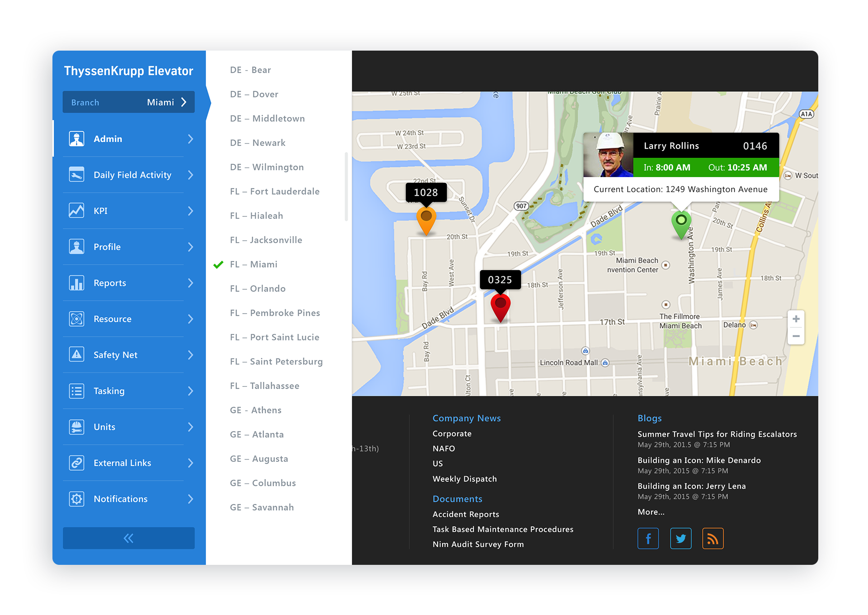Zoom in the map with plus button
Viewport: 868px width, 615px height.
click(x=796, y=319)
